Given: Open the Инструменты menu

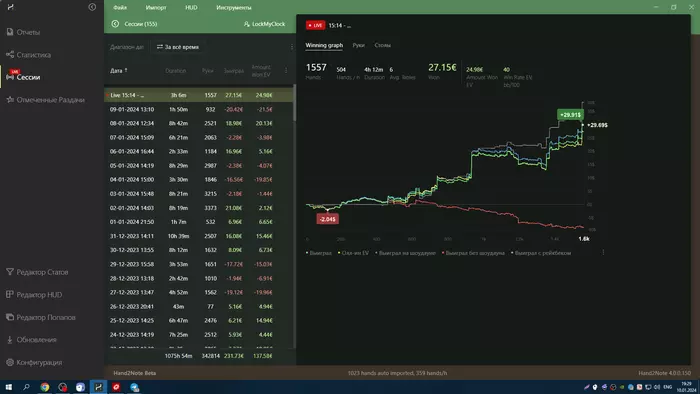Looking at the screenshot, I should pos(233,7).
